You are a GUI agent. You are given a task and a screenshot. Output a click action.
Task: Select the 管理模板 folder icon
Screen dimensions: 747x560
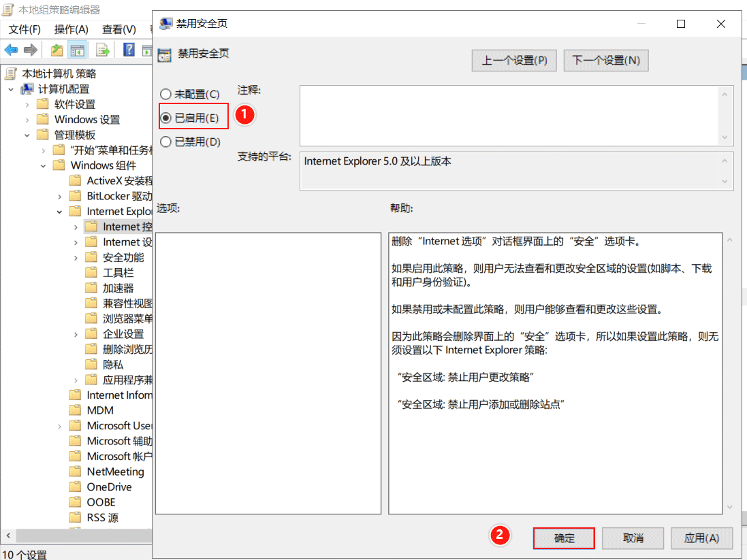43,134
